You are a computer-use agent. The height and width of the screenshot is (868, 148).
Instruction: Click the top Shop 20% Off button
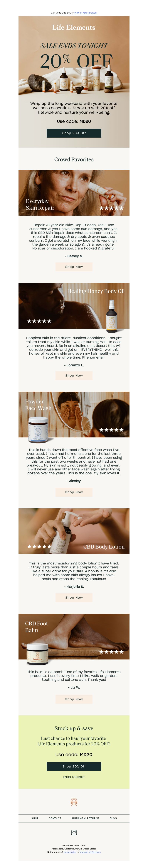74,133
